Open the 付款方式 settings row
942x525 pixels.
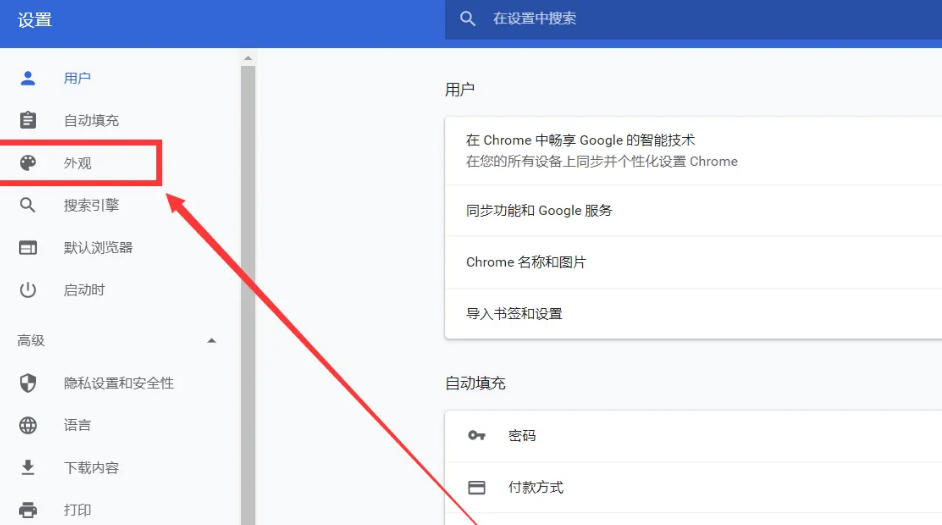[693, 487]
